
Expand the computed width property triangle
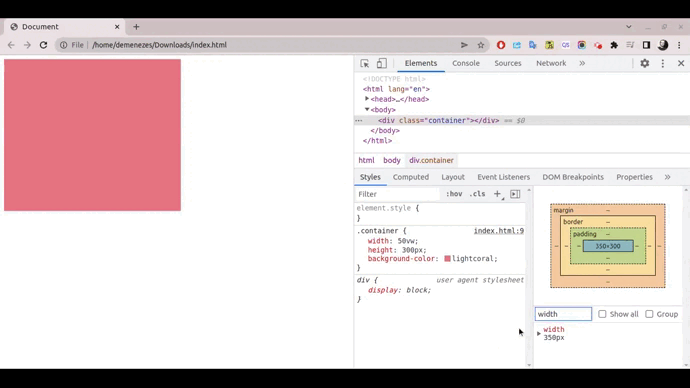[x=539, y=333]
